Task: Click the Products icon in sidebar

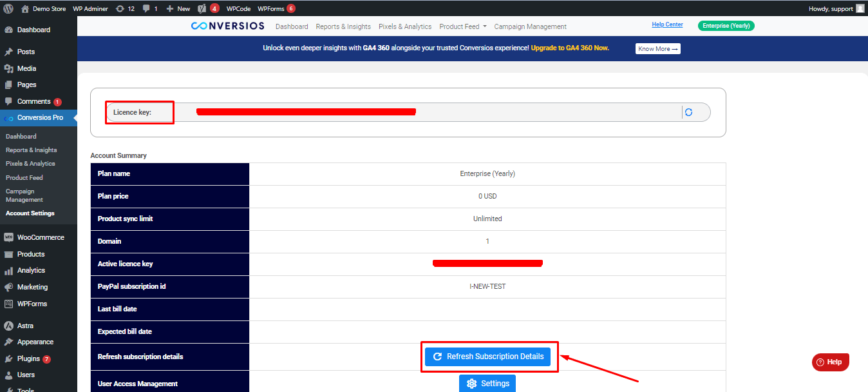Action: (x=9, y=254)
